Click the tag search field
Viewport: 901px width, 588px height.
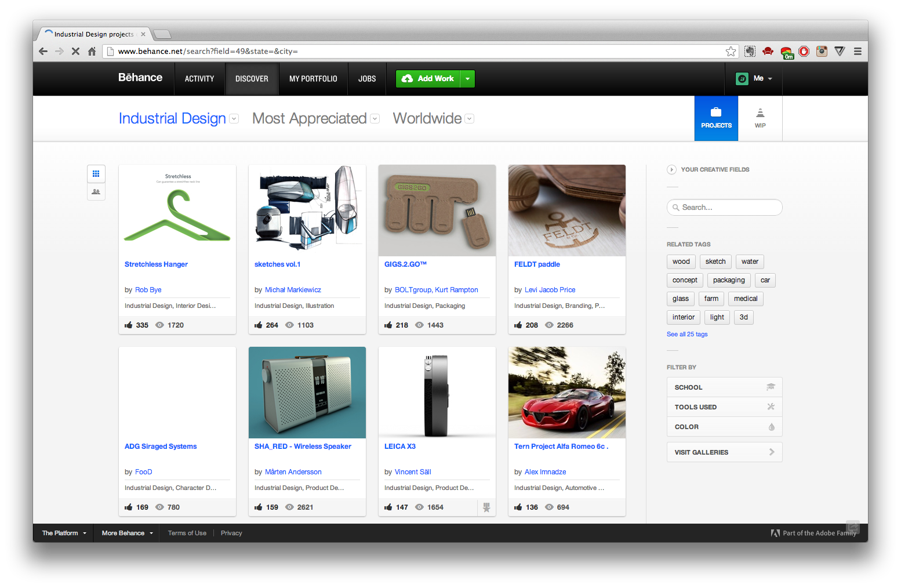[x=724, y=207]
